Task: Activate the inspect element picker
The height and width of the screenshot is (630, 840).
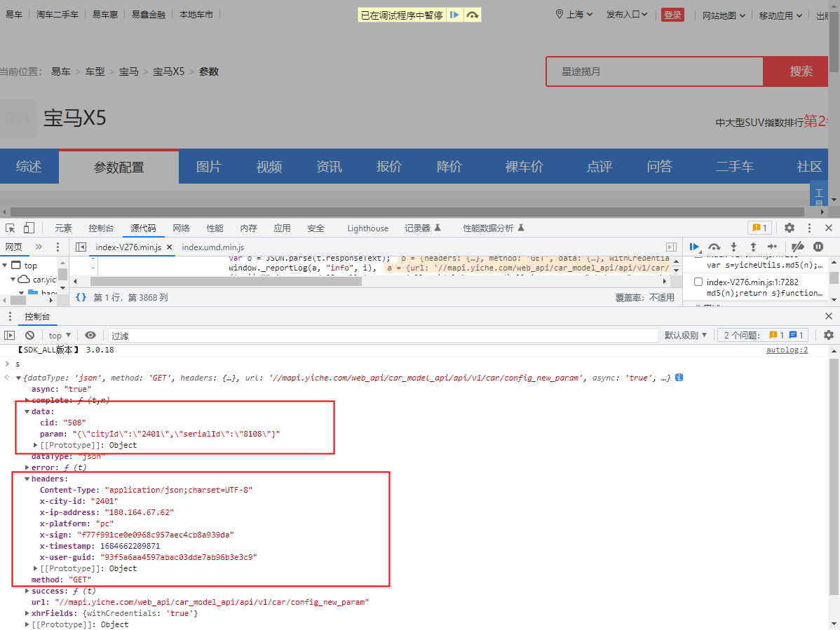Action: click(11, 228)
